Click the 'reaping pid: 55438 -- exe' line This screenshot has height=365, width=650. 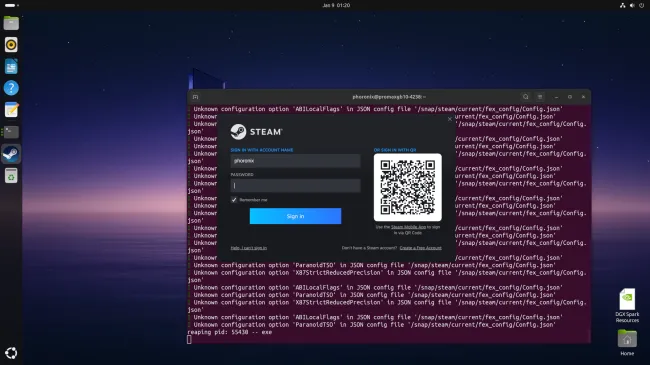[x=230, y=332]
